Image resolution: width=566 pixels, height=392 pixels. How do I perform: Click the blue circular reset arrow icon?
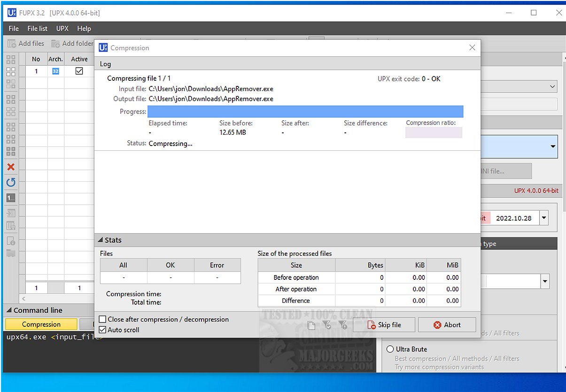click(x=11, y=182)
